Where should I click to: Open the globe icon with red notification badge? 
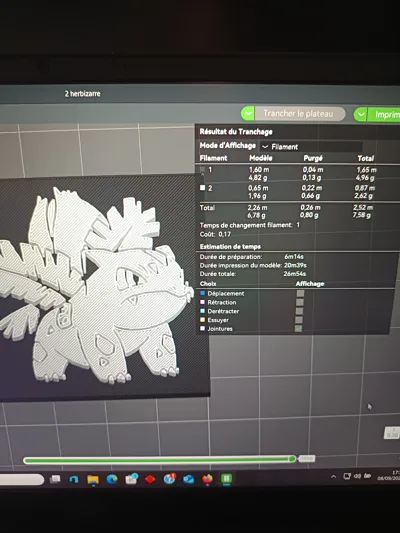169,478
